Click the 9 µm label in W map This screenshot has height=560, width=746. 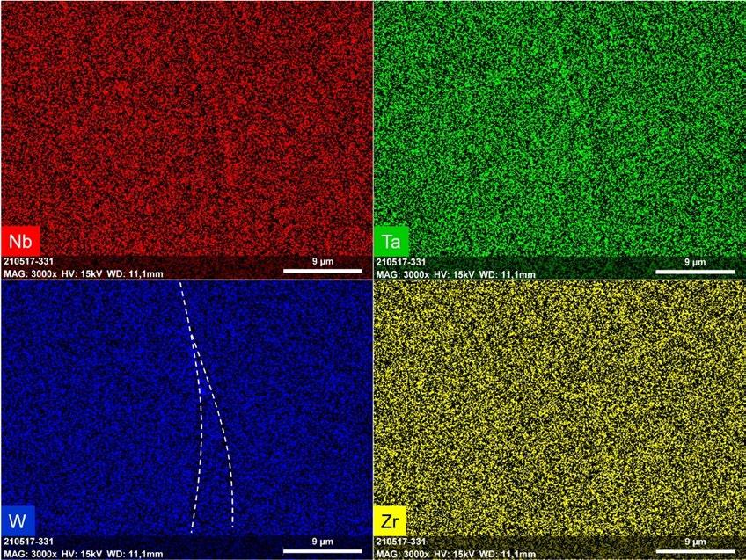point(323,542)
